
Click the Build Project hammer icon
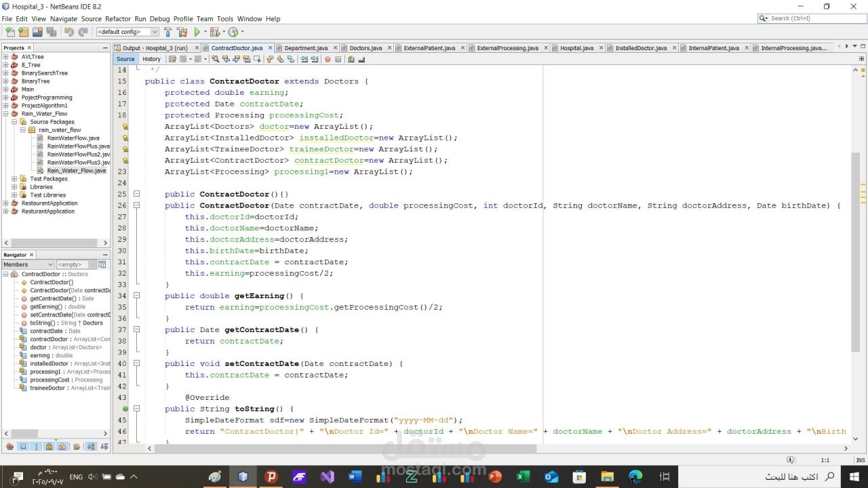168,32
